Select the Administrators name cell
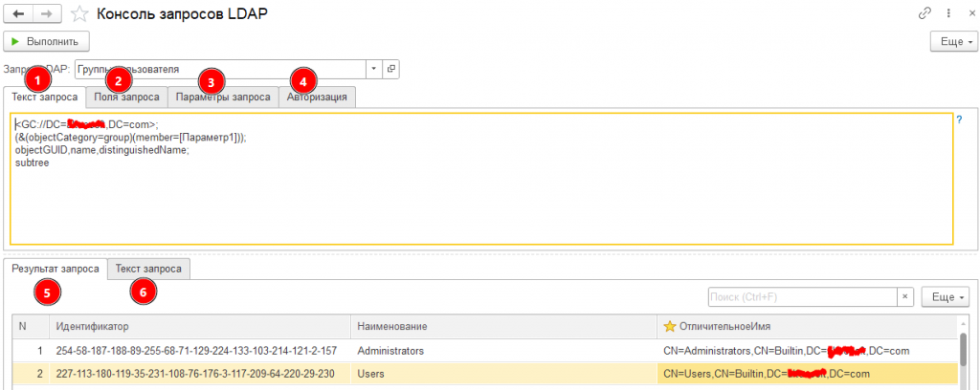The width and height of the screenshot is (980, 390). tap(503, 352)
